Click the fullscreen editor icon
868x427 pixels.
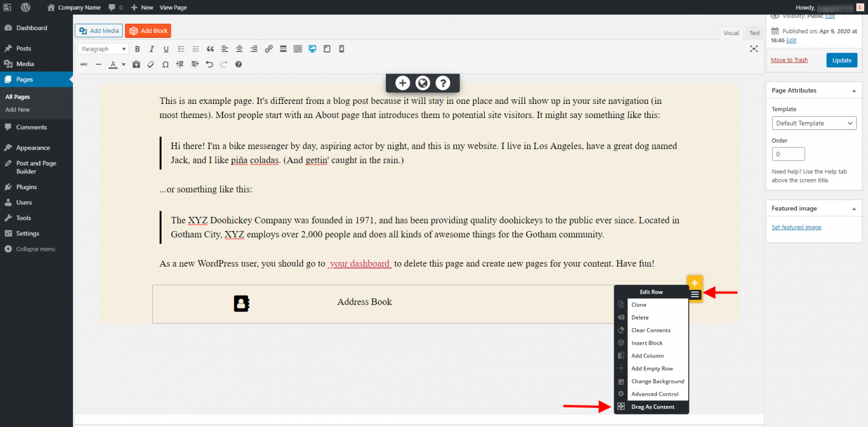pos(754,49)
